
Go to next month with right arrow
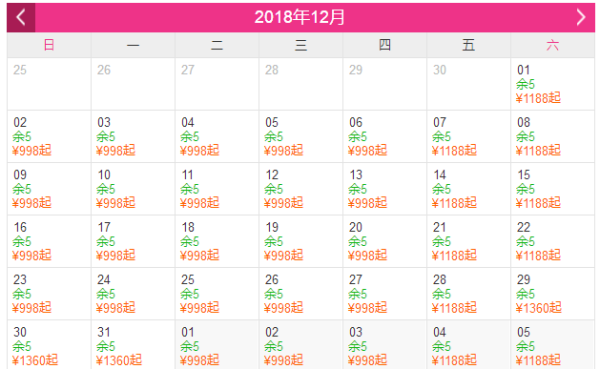tap(581, 18)
